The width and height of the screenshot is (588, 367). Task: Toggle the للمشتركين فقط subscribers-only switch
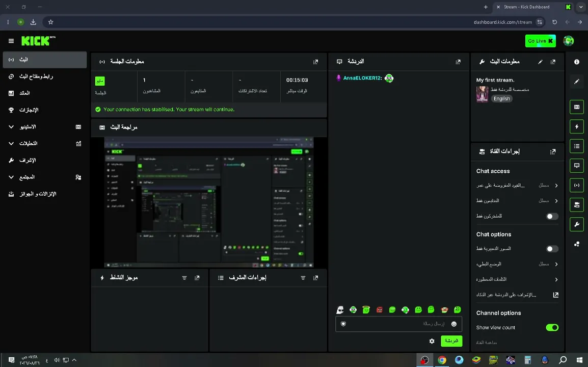pos(552,216)
